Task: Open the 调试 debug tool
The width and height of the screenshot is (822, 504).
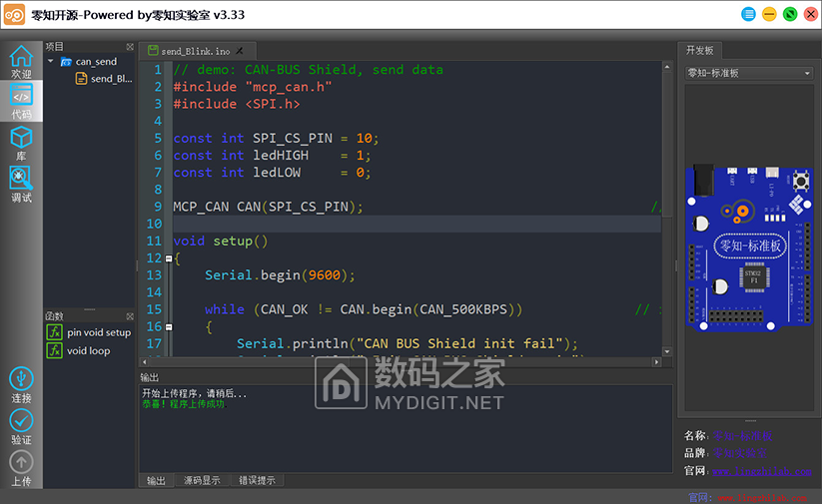Action: 21,185
